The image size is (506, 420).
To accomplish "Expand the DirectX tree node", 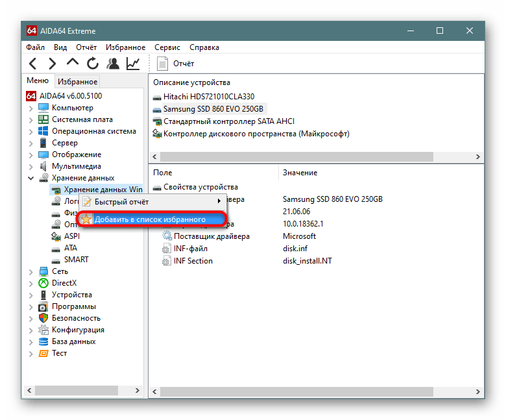I will (30, 284).
